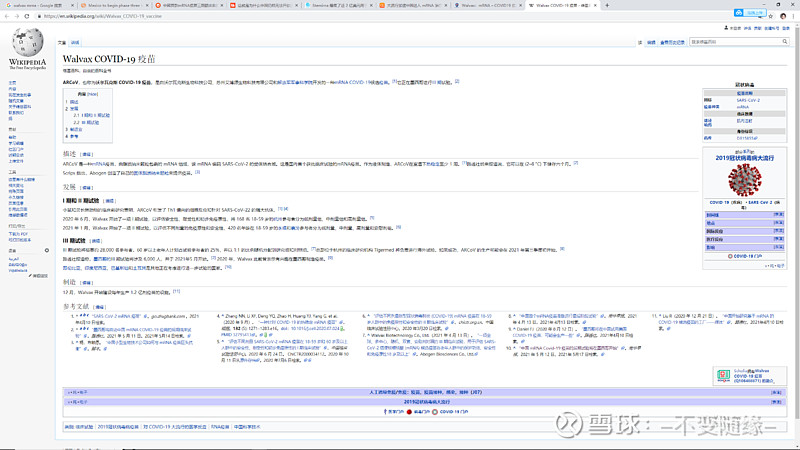This screenshot has height=450, width=800.
Task: Switch to the 'Walvax: mRNA - COVID19' tab
Action: (x=488, y=5)
